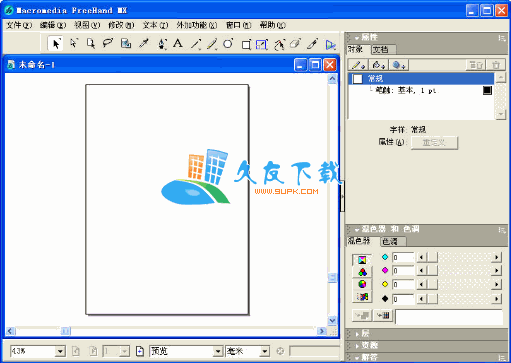This screenshot has width=511, height=363.
Task: Click the cyan value input field
Action: [x=403, y=257]
